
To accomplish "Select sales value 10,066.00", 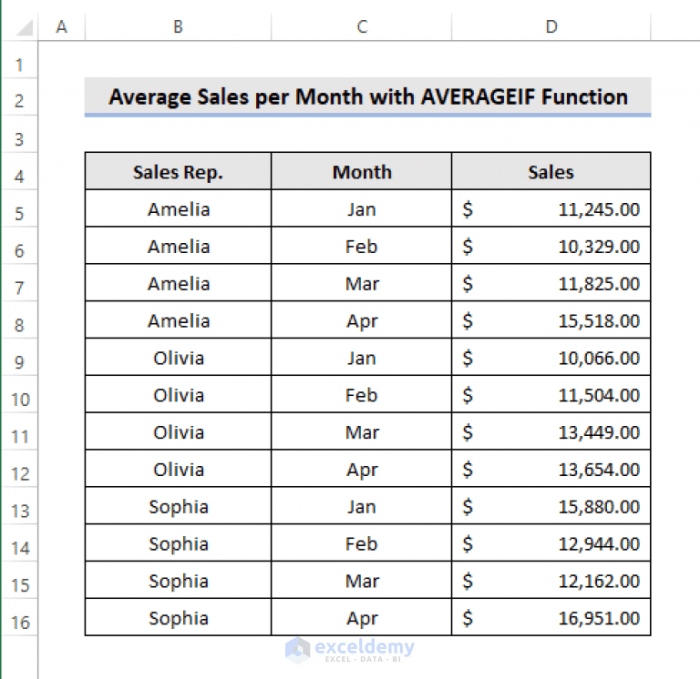I will pyautogui.click(x=551, y=357).
